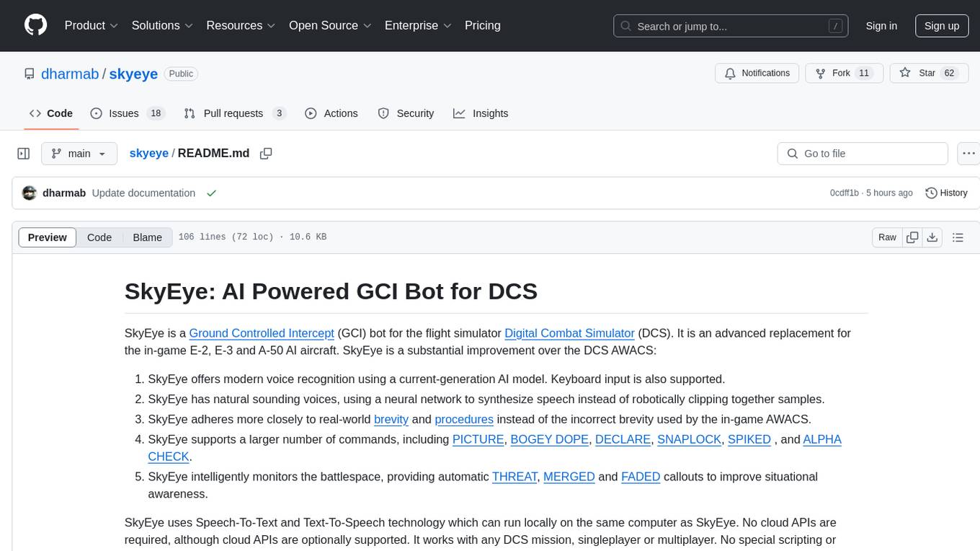
Task: View file History
Action: coord(946,193)
